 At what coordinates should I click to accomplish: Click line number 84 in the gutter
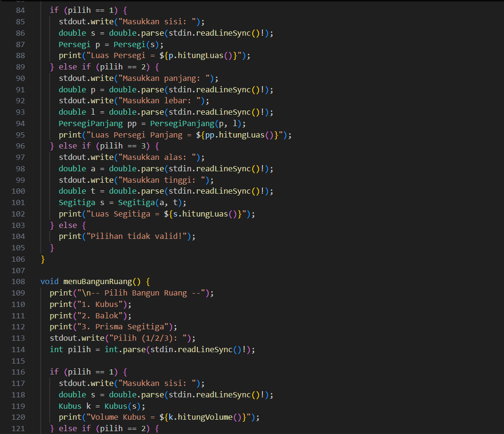pyautogui.click(x=20, y=10)
